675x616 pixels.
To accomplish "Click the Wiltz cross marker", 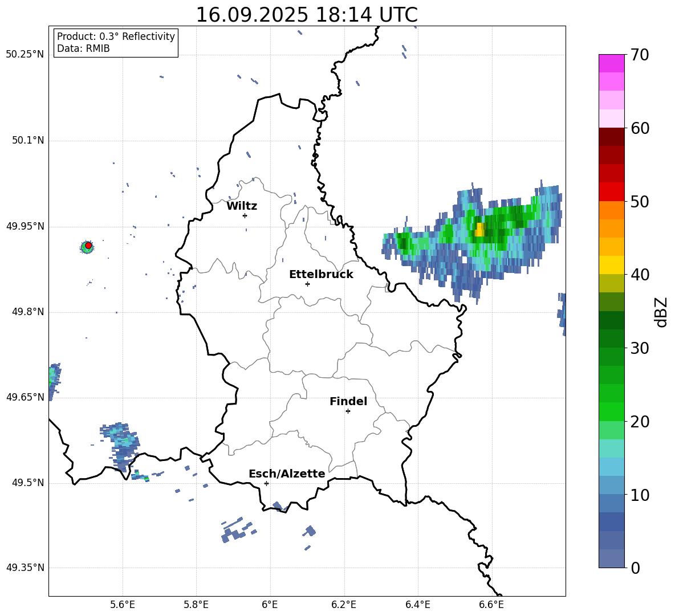I will tap(245, 215).
